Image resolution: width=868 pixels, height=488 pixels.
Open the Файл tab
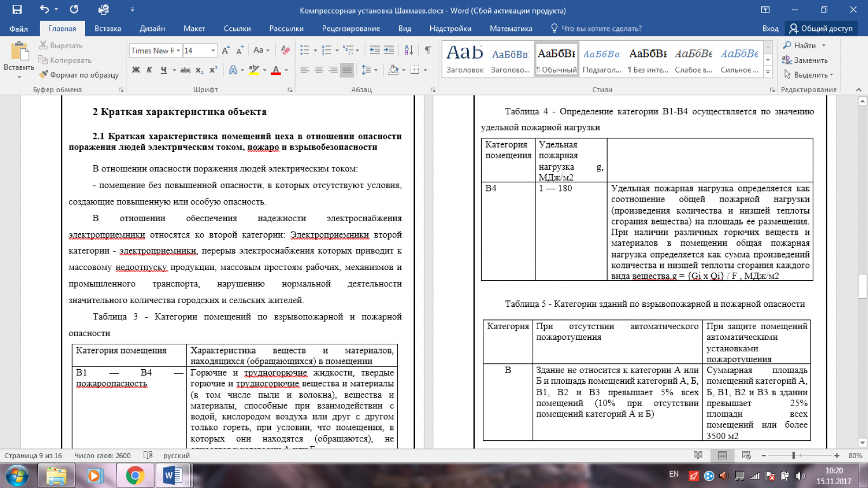[x=18, y=29]
